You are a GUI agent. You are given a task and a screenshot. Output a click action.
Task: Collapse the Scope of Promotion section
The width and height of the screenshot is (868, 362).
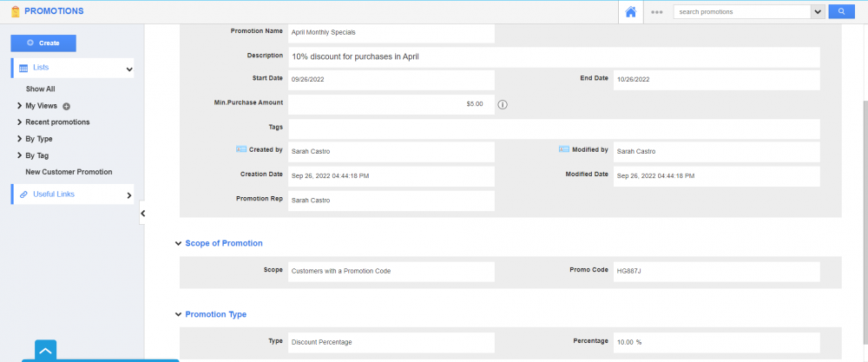tap(178, 244)
